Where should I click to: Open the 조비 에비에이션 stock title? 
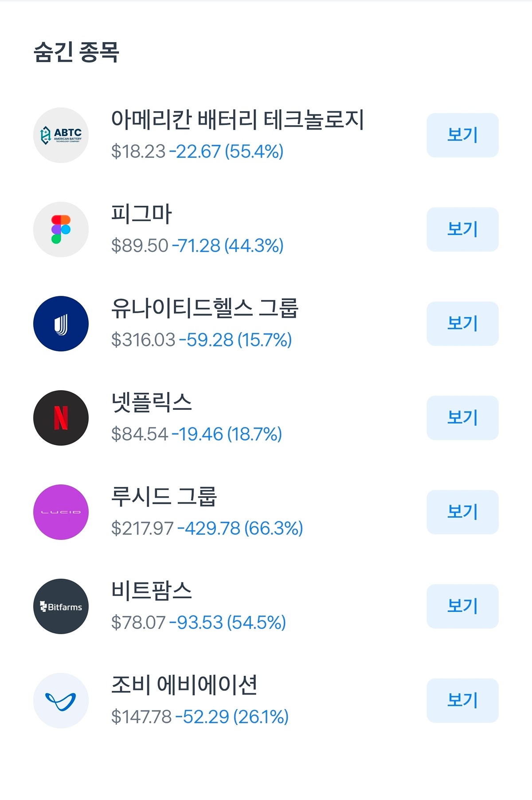point(184,685)
